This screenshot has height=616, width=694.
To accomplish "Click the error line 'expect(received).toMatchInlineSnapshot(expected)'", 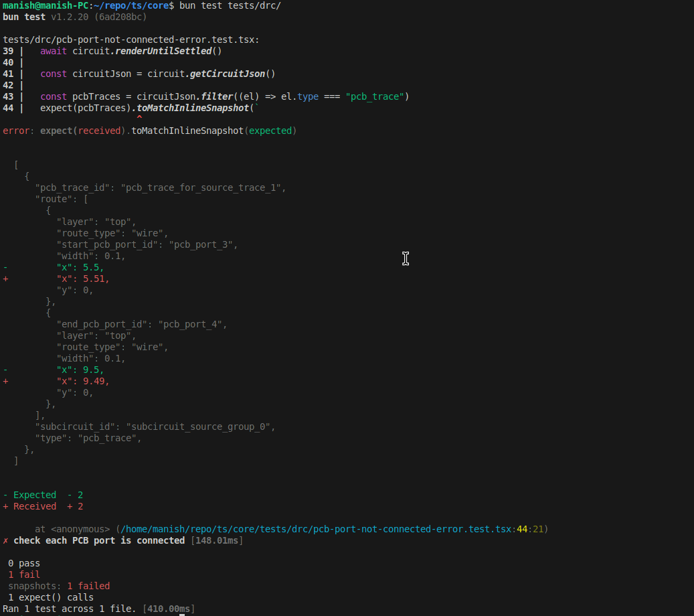I will pyautogui.click(x=168, y=131).
